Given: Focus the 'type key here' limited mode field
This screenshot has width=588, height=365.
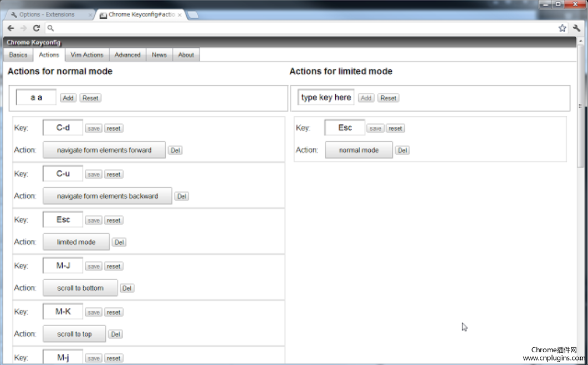Looking at the screenshot, I should click(326, 97).
